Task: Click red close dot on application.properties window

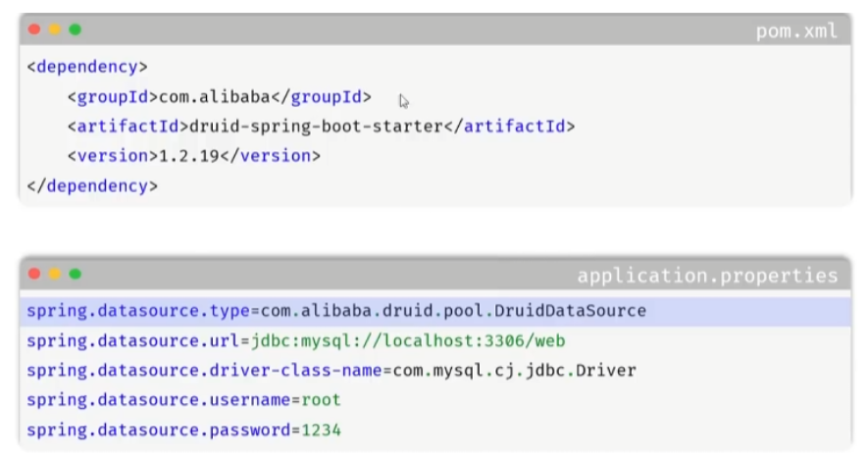Action: coord(34,274)
